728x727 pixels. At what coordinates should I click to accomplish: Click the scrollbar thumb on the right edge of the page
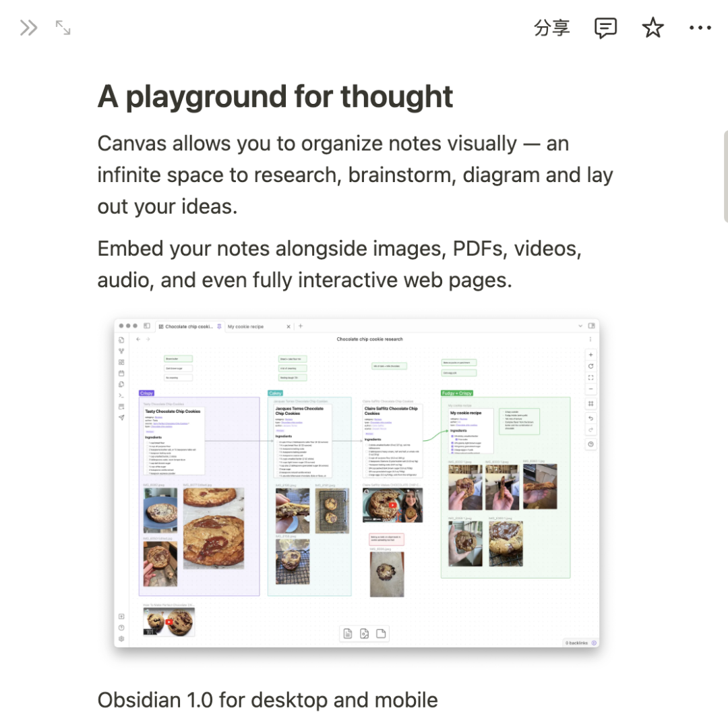(x=726, y=177)
